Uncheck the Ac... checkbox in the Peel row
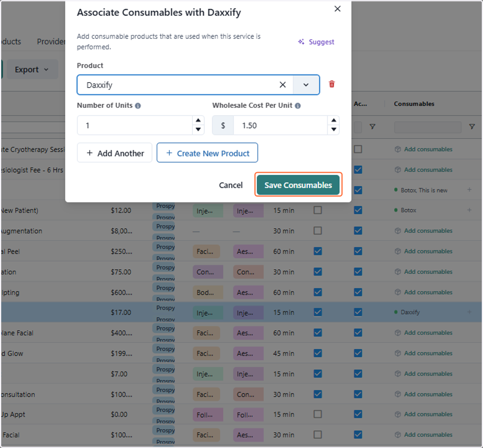 [358, 251]
